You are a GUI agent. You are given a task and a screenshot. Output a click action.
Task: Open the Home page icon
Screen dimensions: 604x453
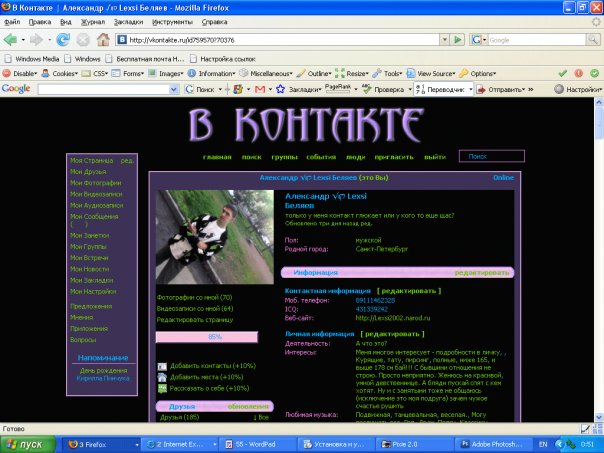click(x=103, y=40)
